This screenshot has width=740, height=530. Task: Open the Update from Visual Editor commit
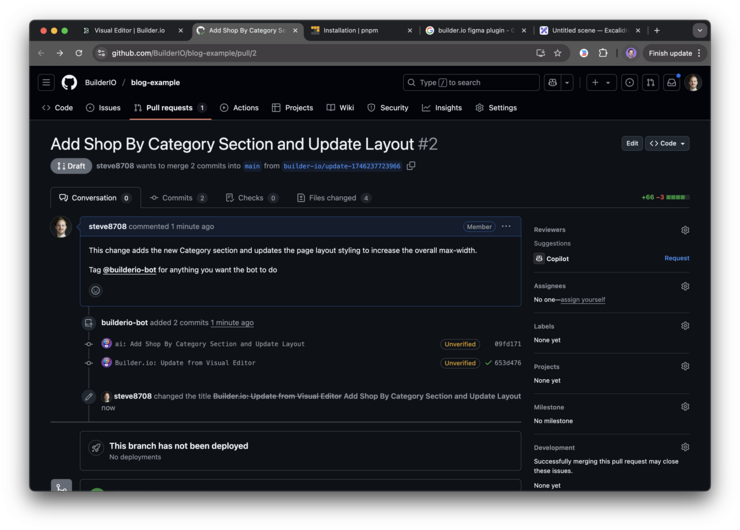tap(185, 363)
